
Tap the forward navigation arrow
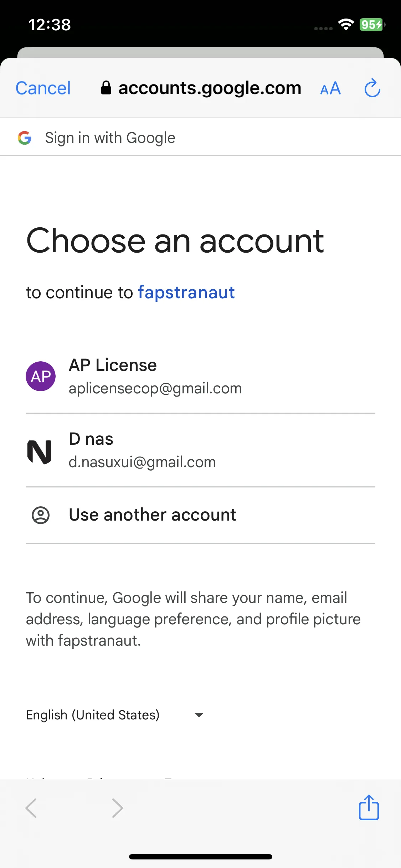(118, 808)
